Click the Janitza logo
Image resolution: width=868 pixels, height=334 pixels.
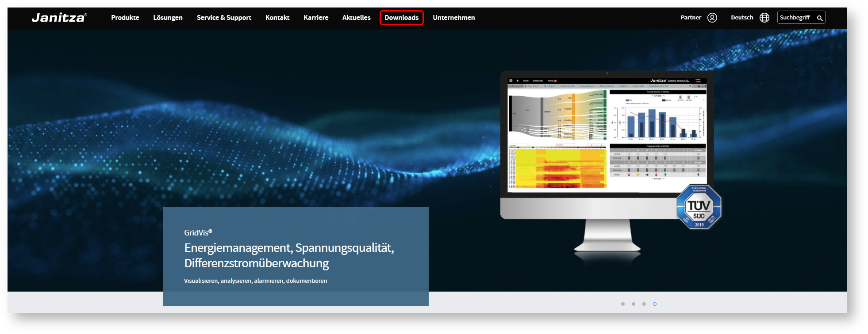[x=59, y=18]
